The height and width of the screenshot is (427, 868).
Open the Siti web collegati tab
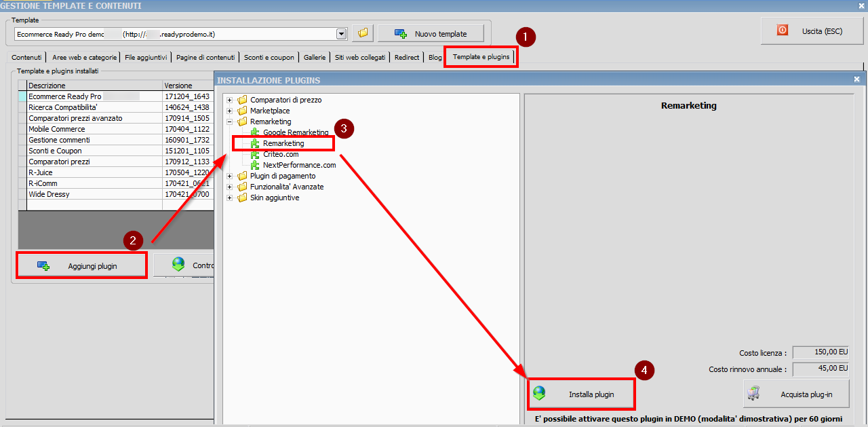(360, 58)
